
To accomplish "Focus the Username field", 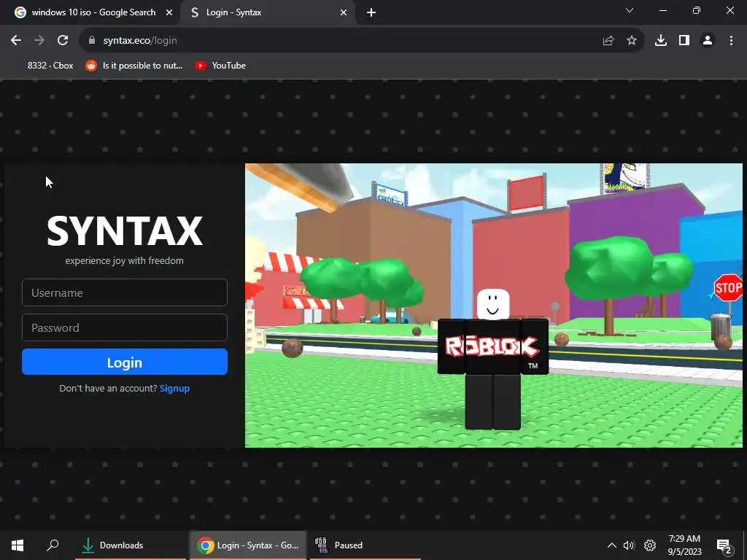I will pos(124,292).
